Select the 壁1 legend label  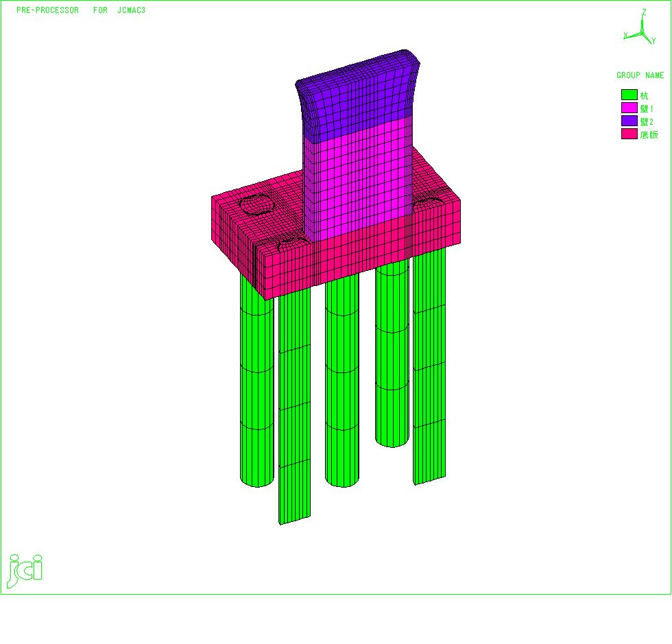[x=647, y=108]
